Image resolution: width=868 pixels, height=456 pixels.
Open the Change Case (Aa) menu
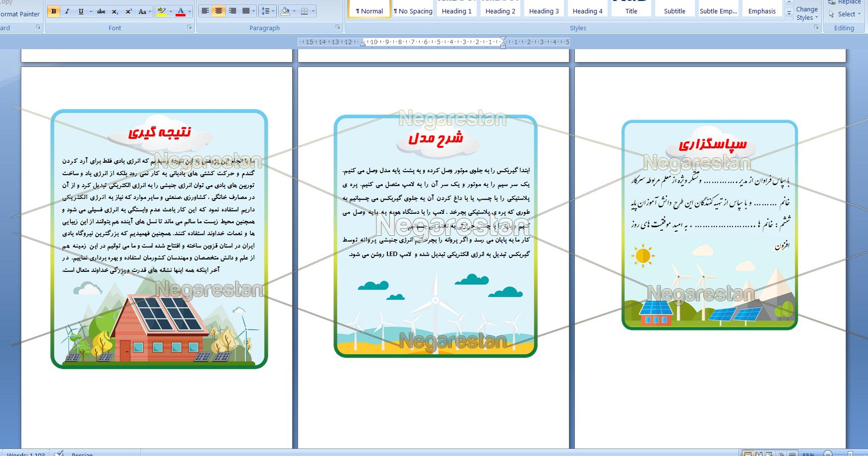pyautogui.click(x=144, y=11)
